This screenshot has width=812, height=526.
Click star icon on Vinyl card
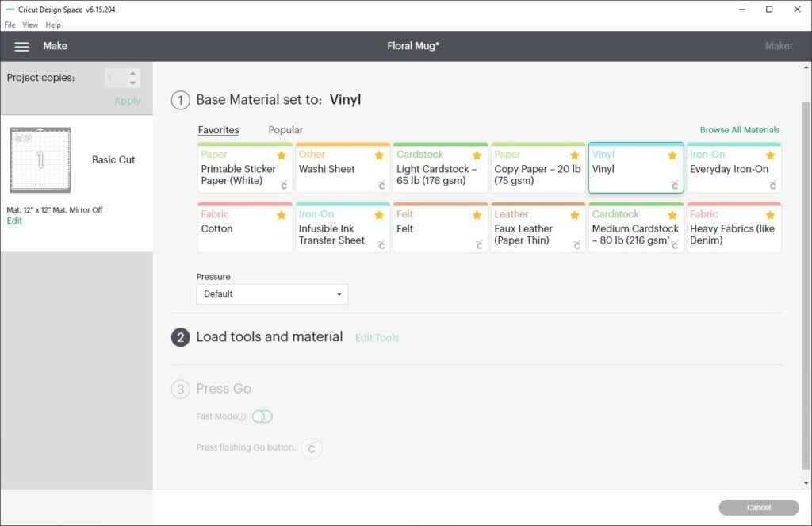pos(672,155)
